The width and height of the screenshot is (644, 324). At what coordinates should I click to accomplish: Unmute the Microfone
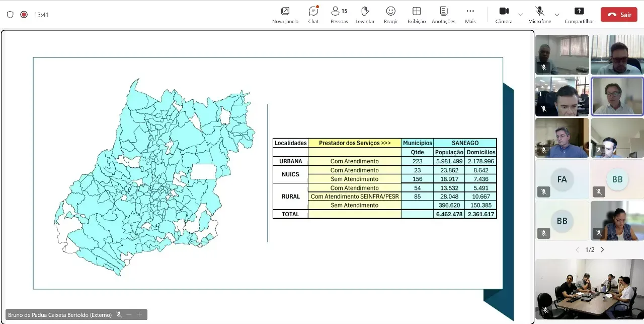pyautogui.click(x=539, y=15)
